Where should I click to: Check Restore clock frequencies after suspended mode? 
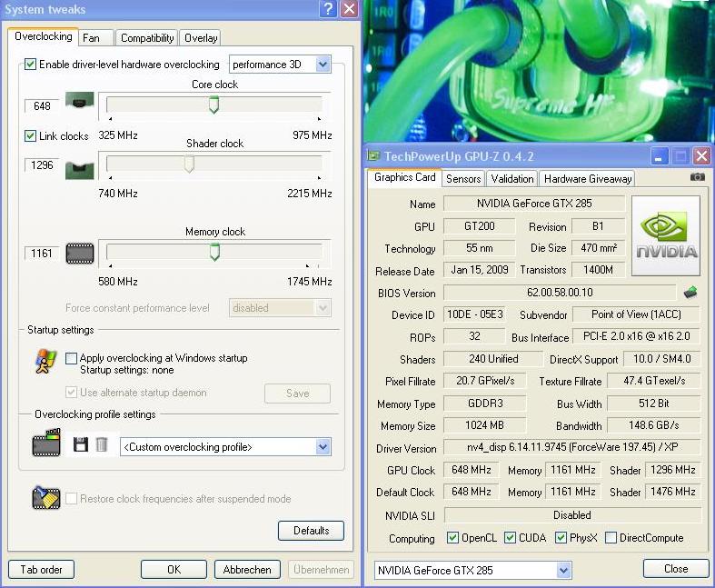click(71, 499)
